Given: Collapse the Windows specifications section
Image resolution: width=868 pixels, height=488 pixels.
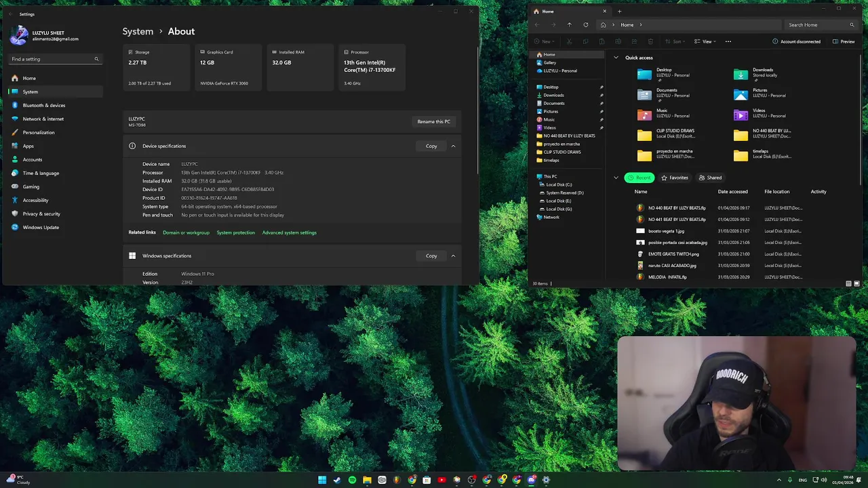Looking at the screenshot, I should 453,256.
